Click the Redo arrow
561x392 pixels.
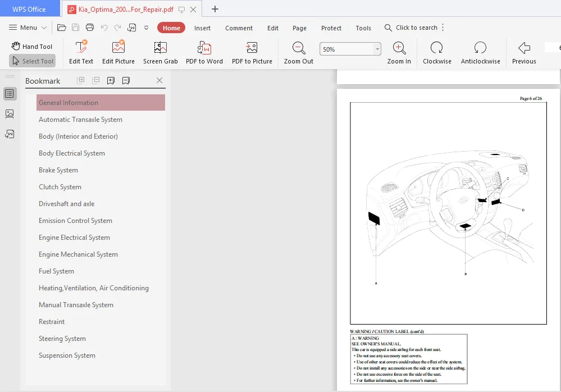tap(118, 28)
